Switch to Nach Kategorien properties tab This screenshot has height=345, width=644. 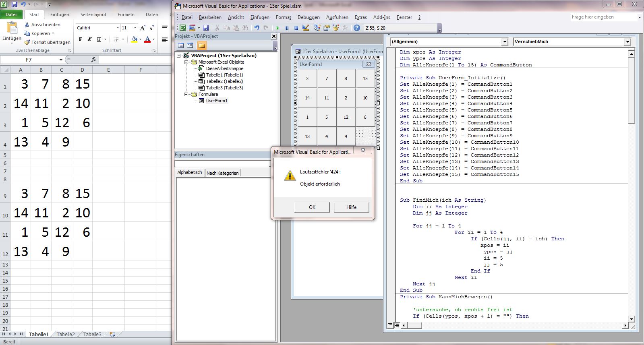click(x=223, y=173)
